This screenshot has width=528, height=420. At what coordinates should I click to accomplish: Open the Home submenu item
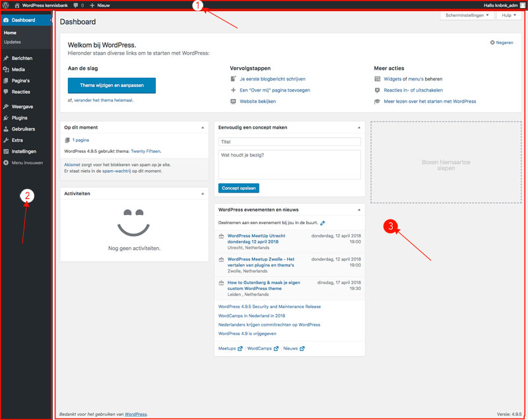[10, 32]
